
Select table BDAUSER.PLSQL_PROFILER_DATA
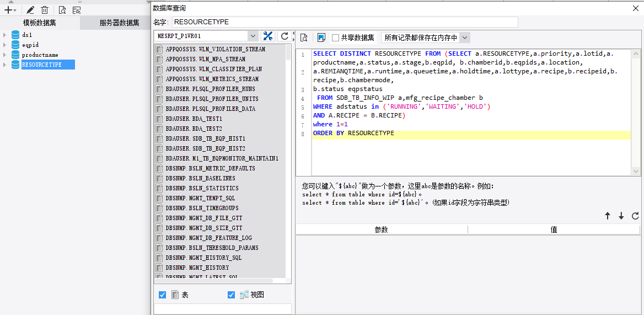point(210,109)
